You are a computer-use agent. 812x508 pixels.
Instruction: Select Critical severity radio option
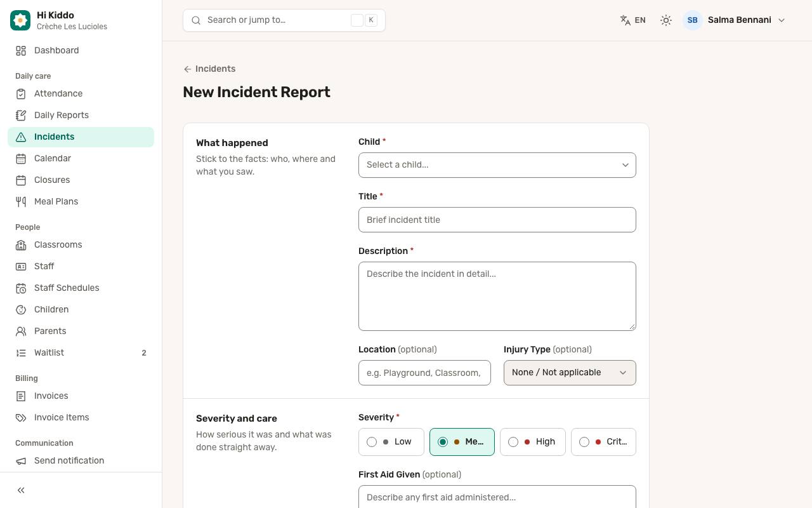click(x=603, y=442)
